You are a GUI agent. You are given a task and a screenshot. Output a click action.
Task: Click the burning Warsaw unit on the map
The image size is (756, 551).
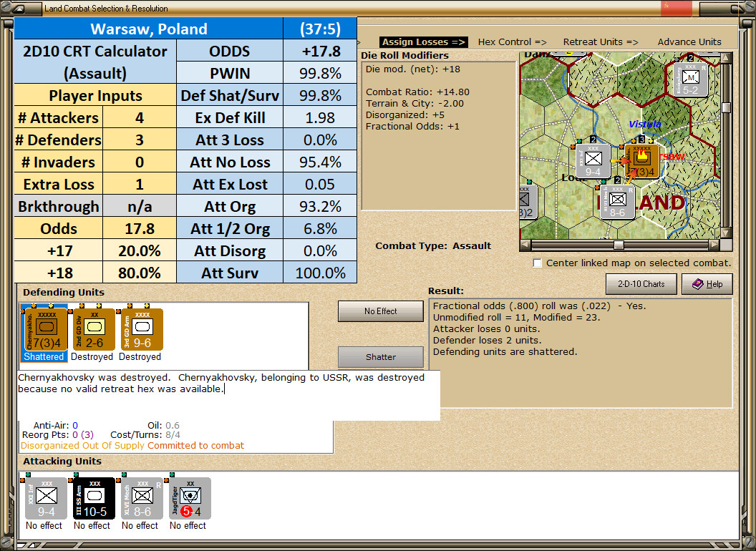click(x=641, y=161)
